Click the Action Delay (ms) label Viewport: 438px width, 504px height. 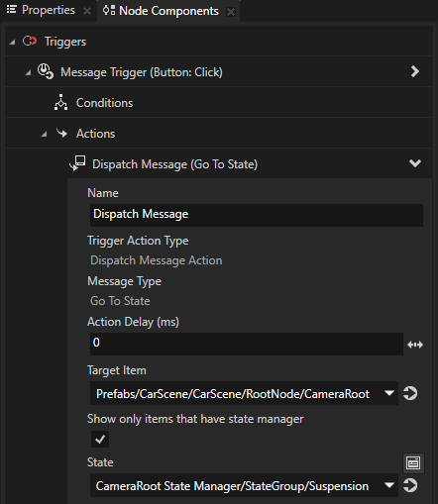[x=133, y=322]
